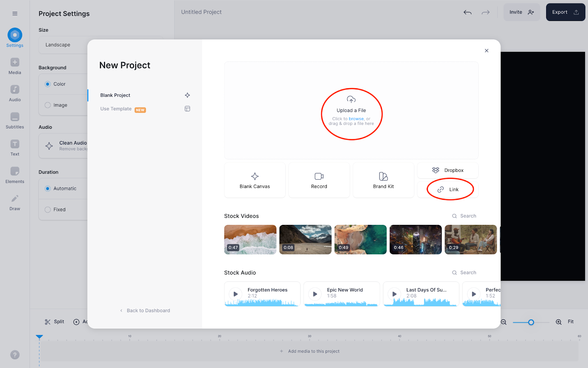588x368 pixels.
Task: Click the redo arrow icon
Action: click(485, 12)
